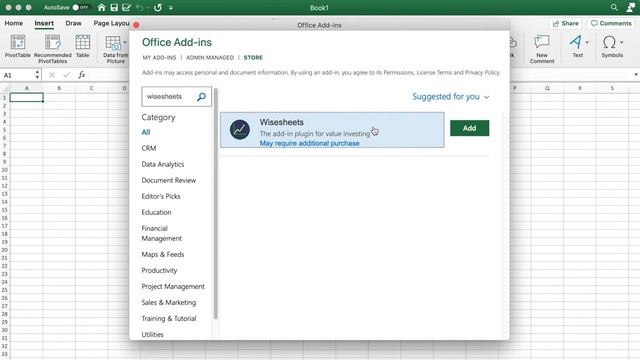This screenshot has width=640, height=360.
Task: Click the Save icon in title bar
Action: tap(114, 7)
